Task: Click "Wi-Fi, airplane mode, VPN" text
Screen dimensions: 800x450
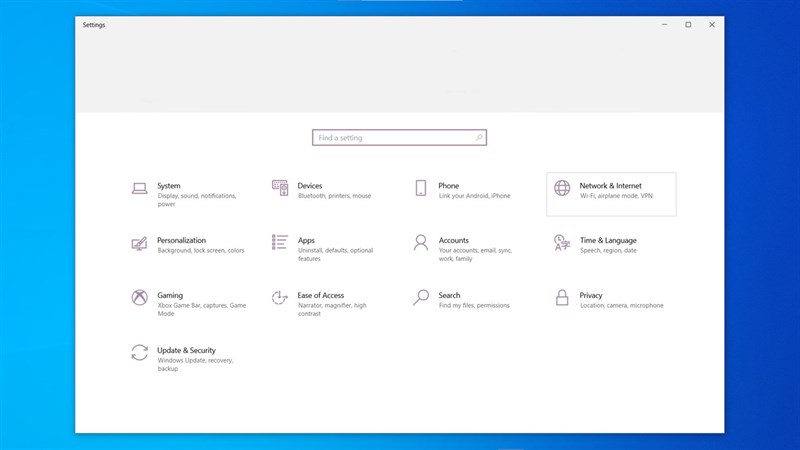Action: pyautogui.click(x=616, y=196)
